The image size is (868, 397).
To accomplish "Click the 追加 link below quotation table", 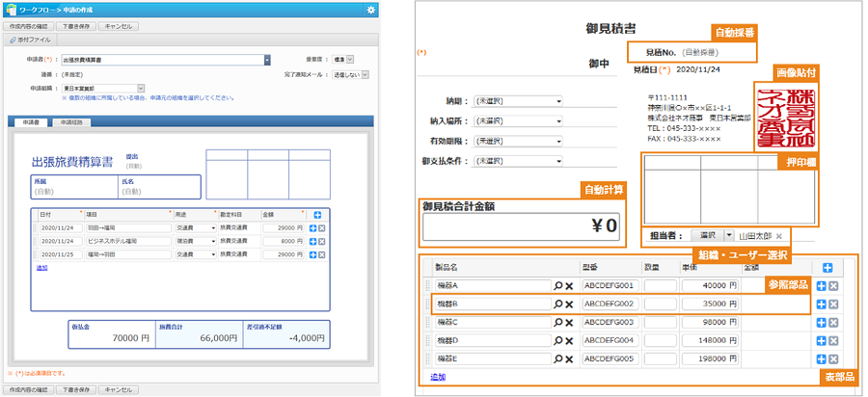I will coord(437,377).
